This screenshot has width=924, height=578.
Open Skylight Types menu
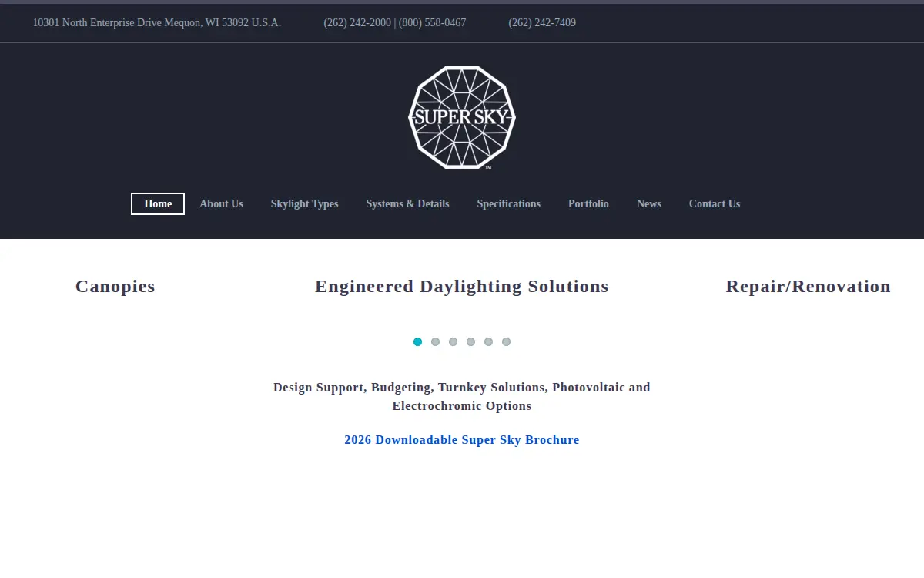click(304, 203)
